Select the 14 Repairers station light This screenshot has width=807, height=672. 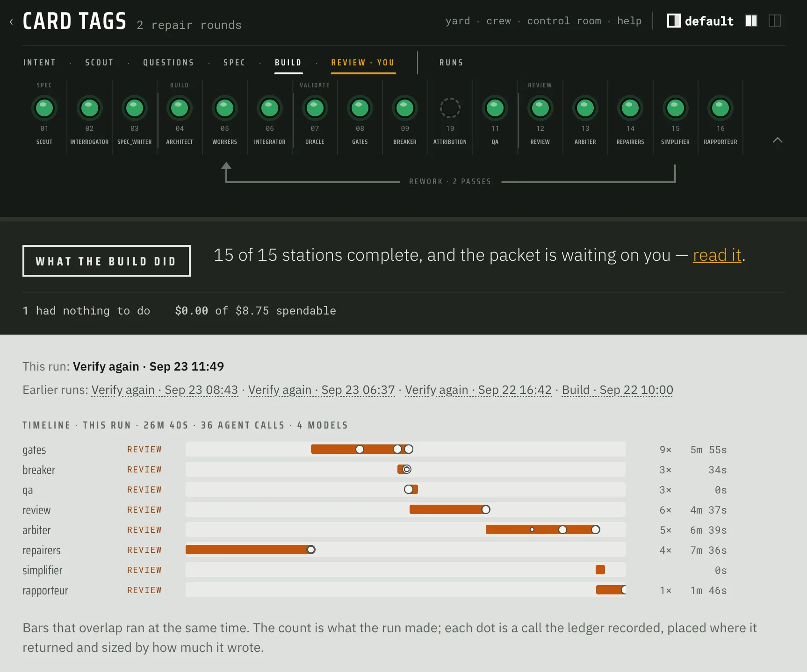[x=630, y=108]
